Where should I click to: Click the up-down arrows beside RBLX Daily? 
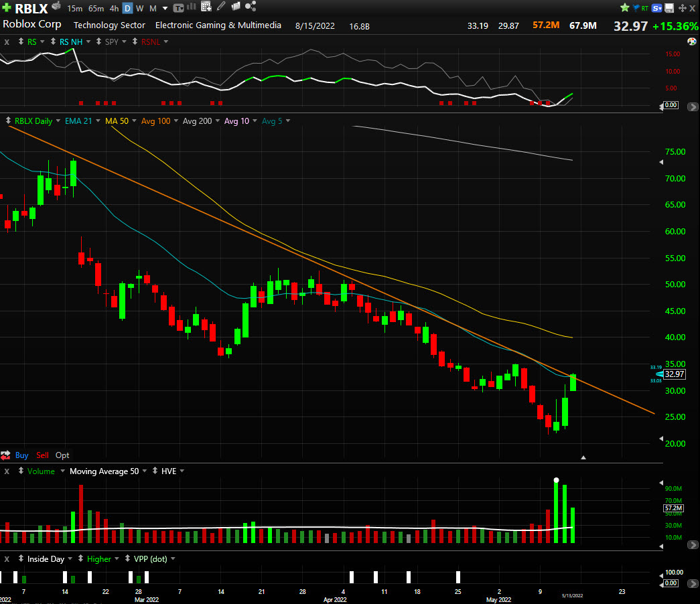8,121
